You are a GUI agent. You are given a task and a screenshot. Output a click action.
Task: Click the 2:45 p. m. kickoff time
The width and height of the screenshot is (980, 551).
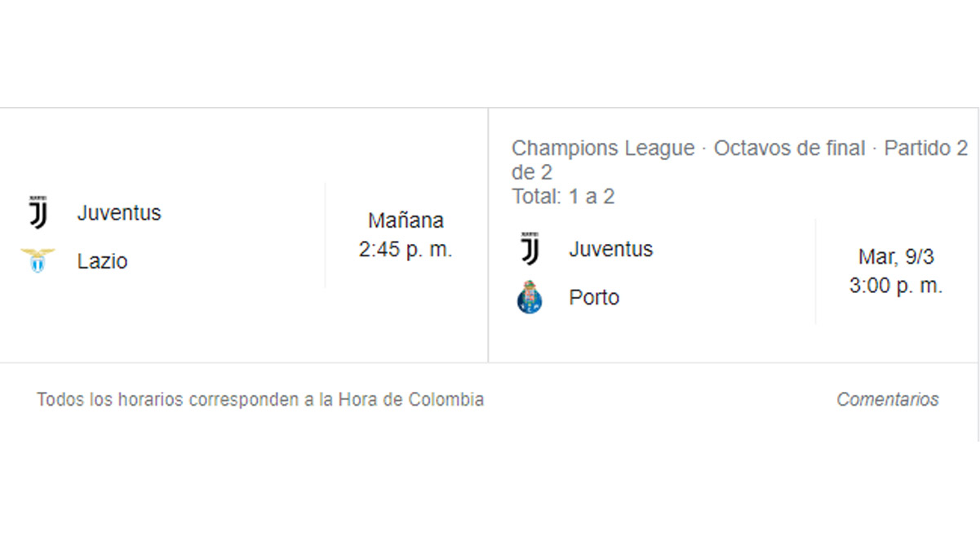(x=406, y=250)
